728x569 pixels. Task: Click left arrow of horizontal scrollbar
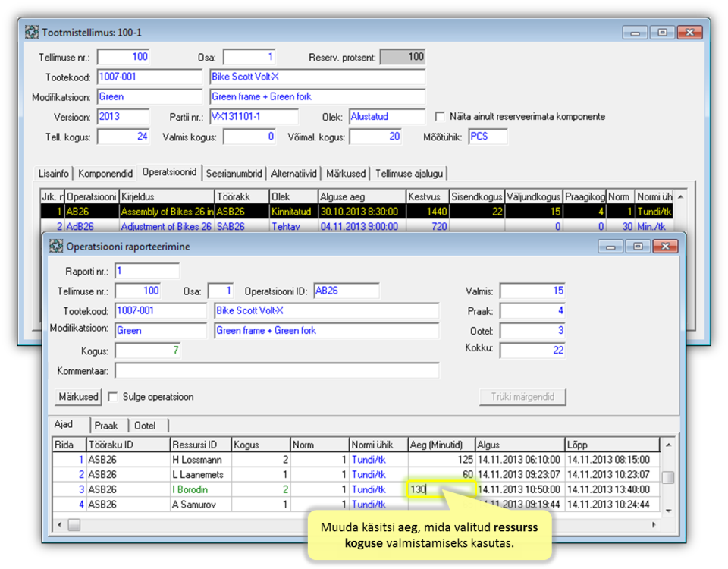pyautogui.click(x=59, y=524)
